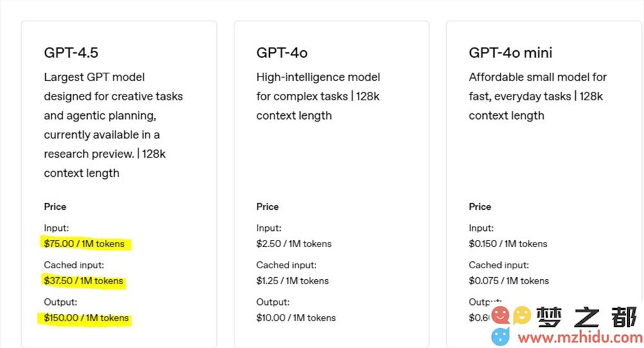644x348 pixels.
Task: Click the Chinese watermark logo text
Action: 587,317
